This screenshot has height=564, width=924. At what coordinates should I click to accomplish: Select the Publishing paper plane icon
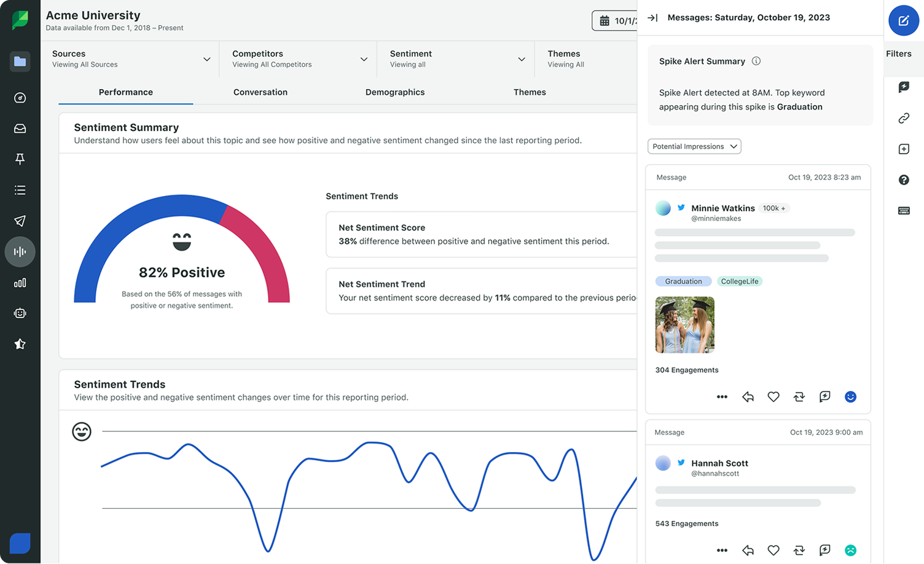point(20,221)
